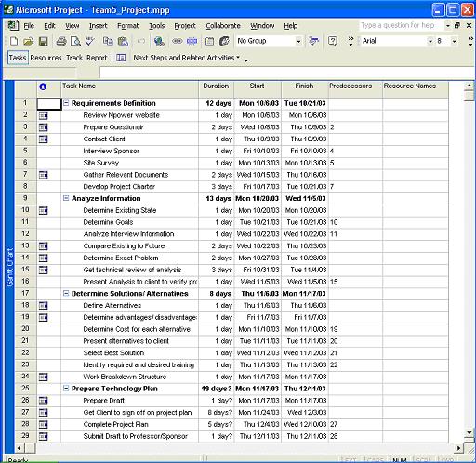Collapse Determine Solutions/ Alternatives summary task
476x463 pixels.
tap(66, 294)
